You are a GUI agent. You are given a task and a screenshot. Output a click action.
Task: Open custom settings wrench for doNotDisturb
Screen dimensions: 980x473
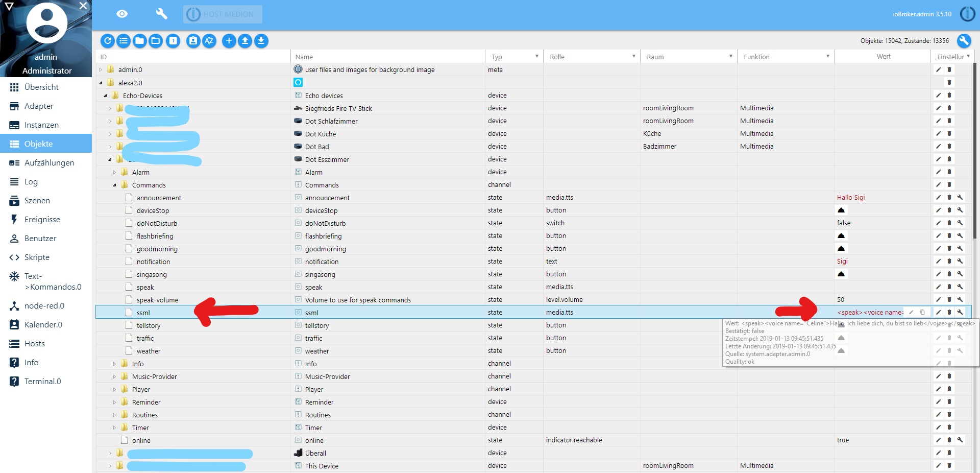click(960, 223)
